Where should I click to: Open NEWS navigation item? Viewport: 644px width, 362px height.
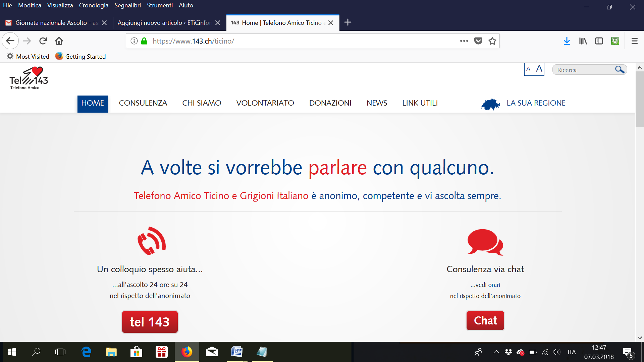tap(377, 103)
